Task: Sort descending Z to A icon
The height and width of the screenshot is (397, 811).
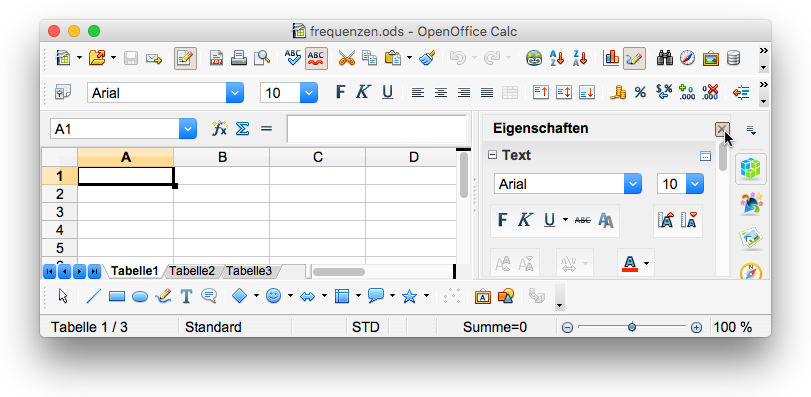Action: [580, 58]
